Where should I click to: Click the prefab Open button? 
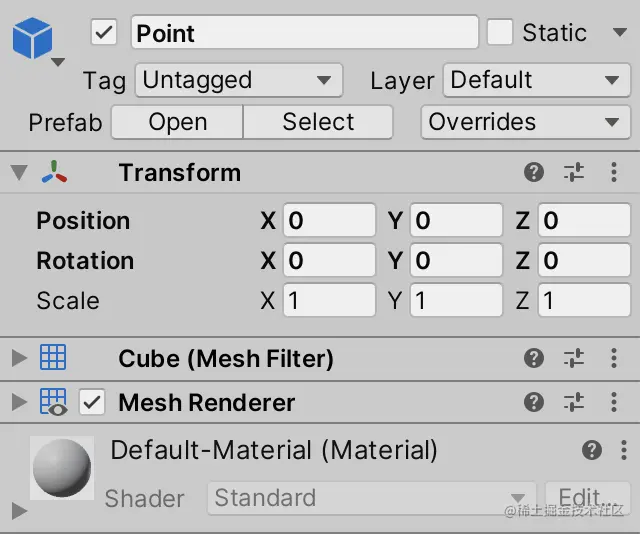[x=177, y=122]
